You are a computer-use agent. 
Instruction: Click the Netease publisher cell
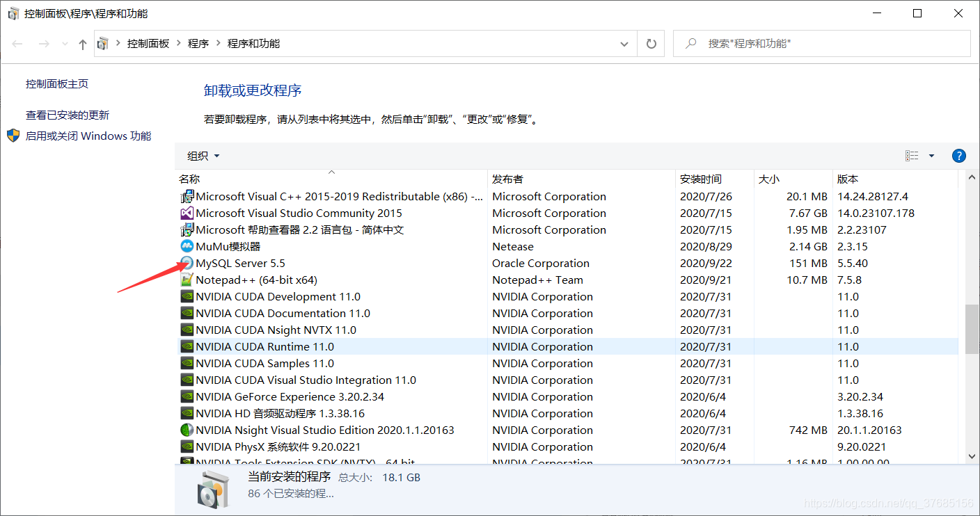point(513,247)
